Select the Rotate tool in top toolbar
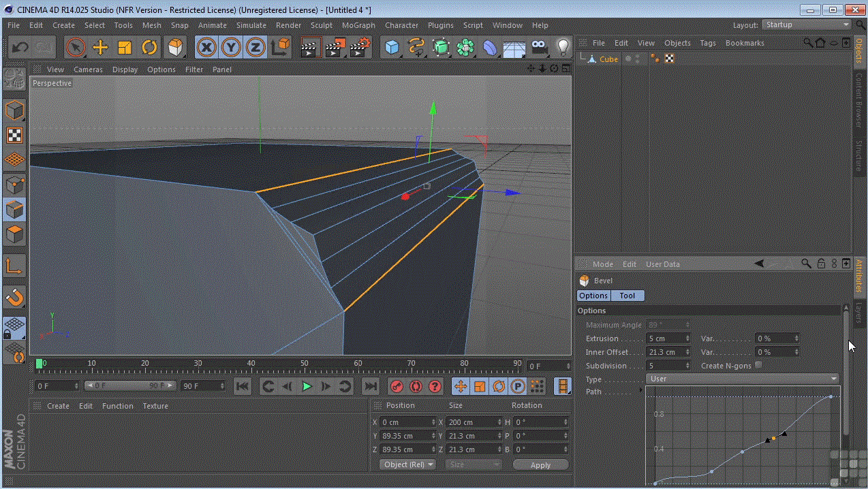 point(149,47)
